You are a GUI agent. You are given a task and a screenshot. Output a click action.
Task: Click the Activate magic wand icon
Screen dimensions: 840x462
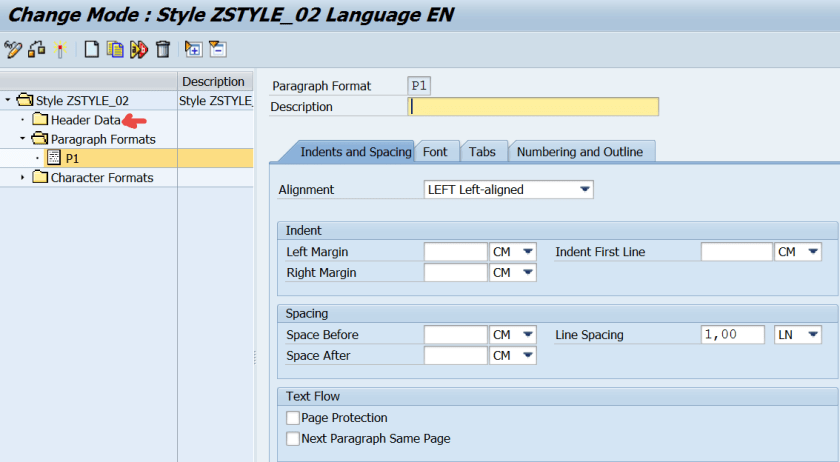pyautogui.click(x=60, y=49)
